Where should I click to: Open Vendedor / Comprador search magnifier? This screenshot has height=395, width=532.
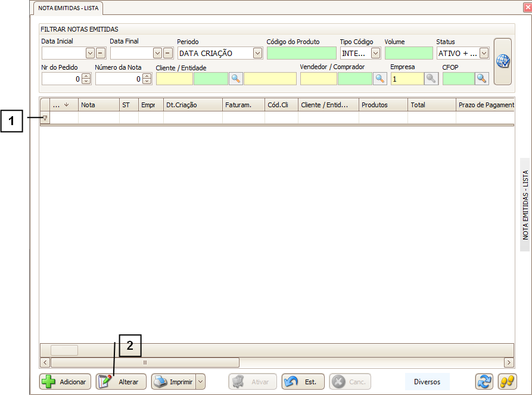coord(379,78)
